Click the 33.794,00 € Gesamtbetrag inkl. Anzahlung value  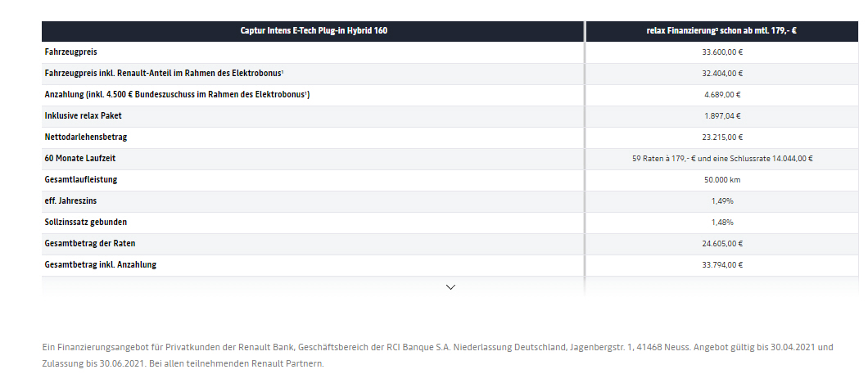pos(721,265)
